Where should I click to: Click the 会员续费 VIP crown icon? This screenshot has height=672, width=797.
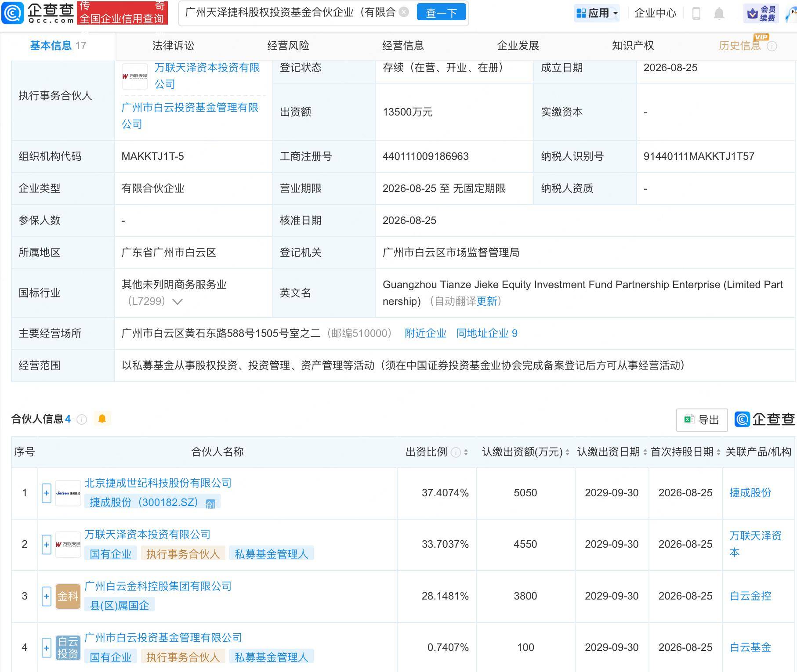761,14
